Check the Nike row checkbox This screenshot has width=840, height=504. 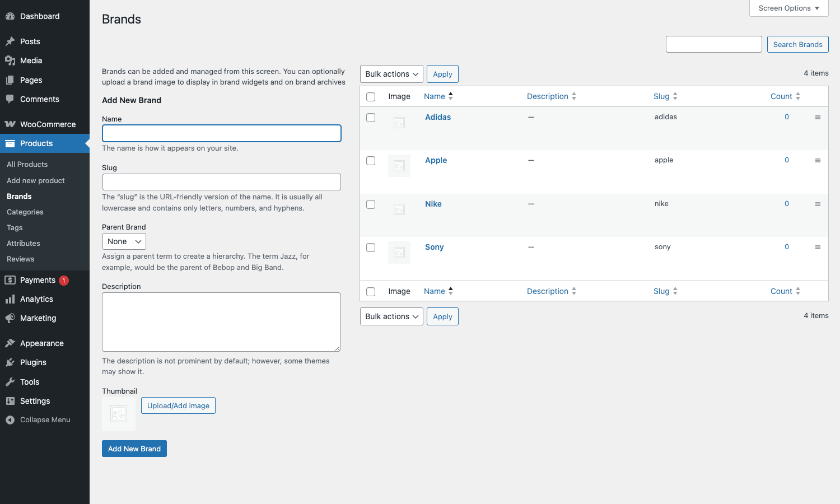371,204
